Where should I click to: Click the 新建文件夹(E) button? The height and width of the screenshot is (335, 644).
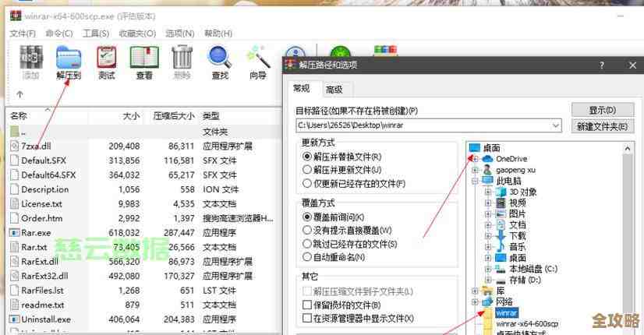coord(603,126)
